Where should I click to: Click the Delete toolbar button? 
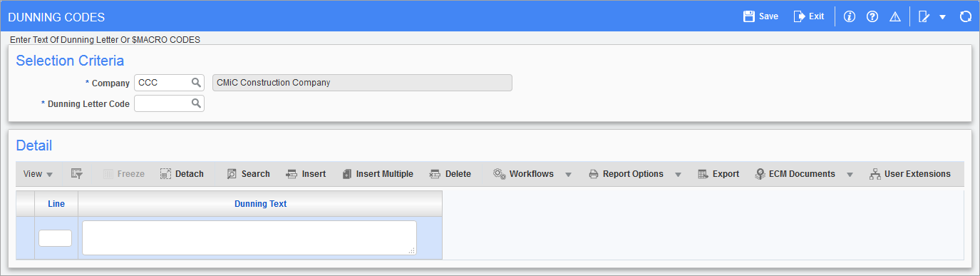point(450,174)
